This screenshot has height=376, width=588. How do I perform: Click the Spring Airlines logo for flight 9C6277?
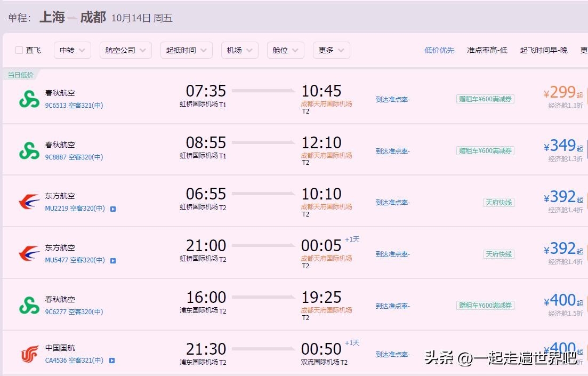click(29, 305)
